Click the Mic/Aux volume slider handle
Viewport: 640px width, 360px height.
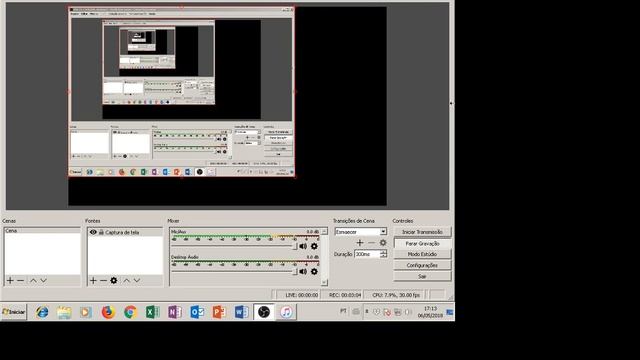pyautogui.click(x=295, y=247)
